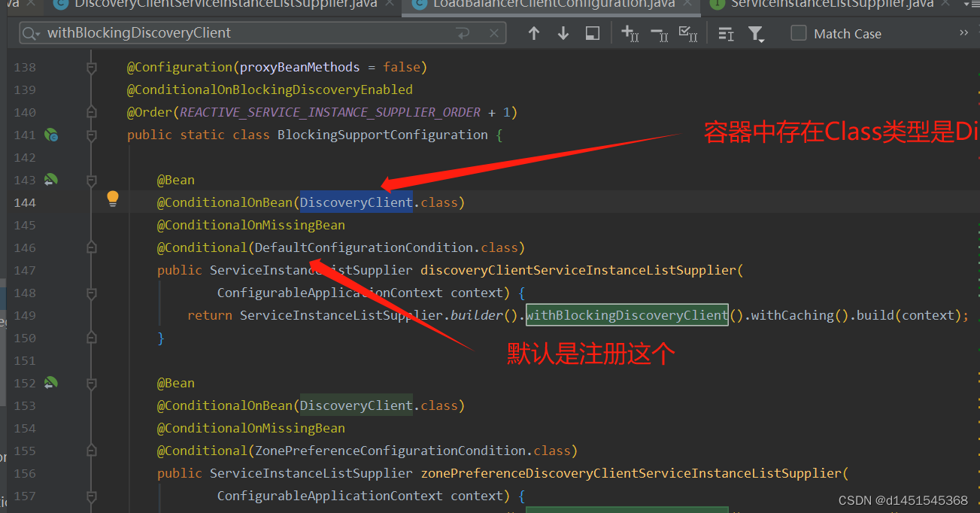Image resolution: width=980 pixels, height=513 pixels.
Task: Click DefaultConfigurationCondition on line 146
Action: [364, 247]
